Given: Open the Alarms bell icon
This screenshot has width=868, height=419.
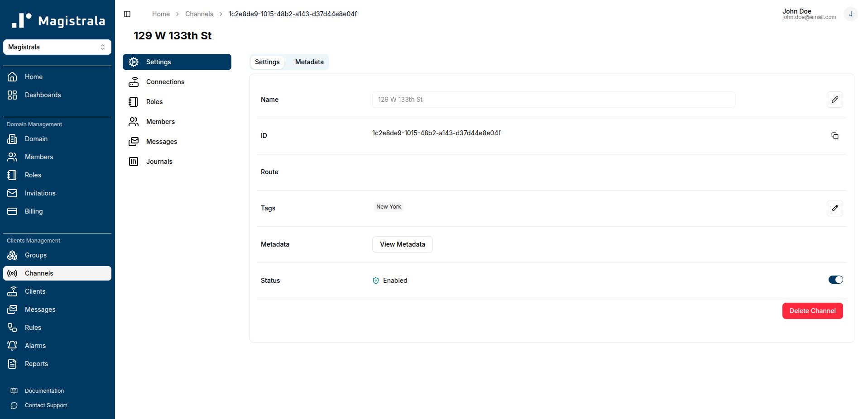Looking at the screenshot, I should point(12,345).
